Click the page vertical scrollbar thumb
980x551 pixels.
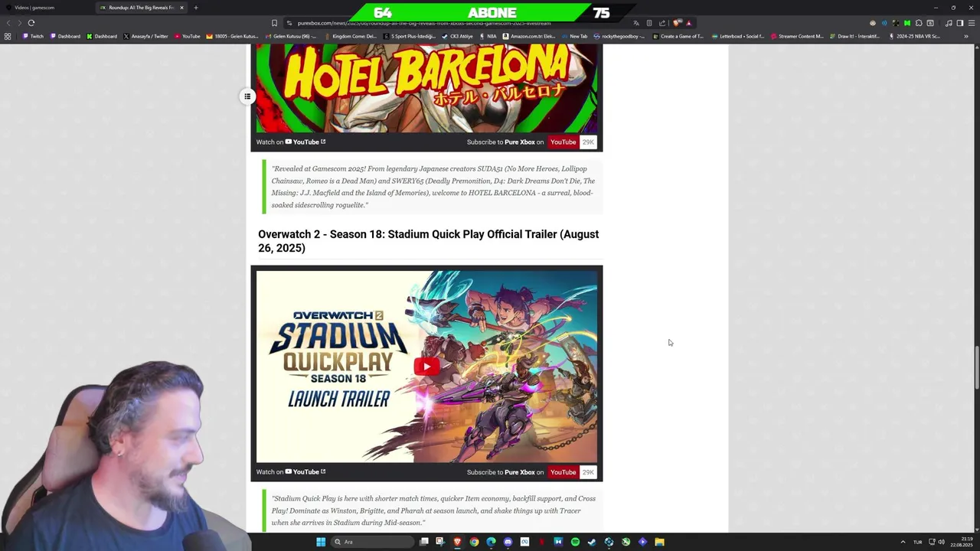[976, 367]
